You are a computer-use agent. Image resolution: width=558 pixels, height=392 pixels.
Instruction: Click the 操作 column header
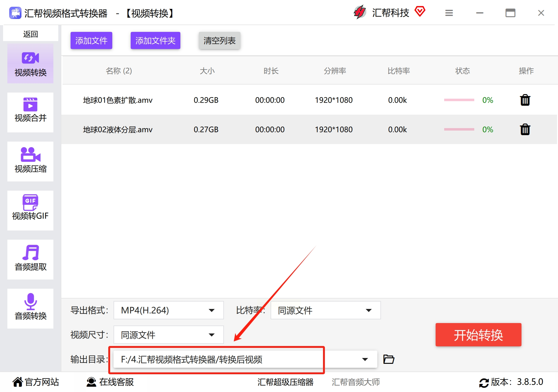pyautogui.click(x=526, y=71)
